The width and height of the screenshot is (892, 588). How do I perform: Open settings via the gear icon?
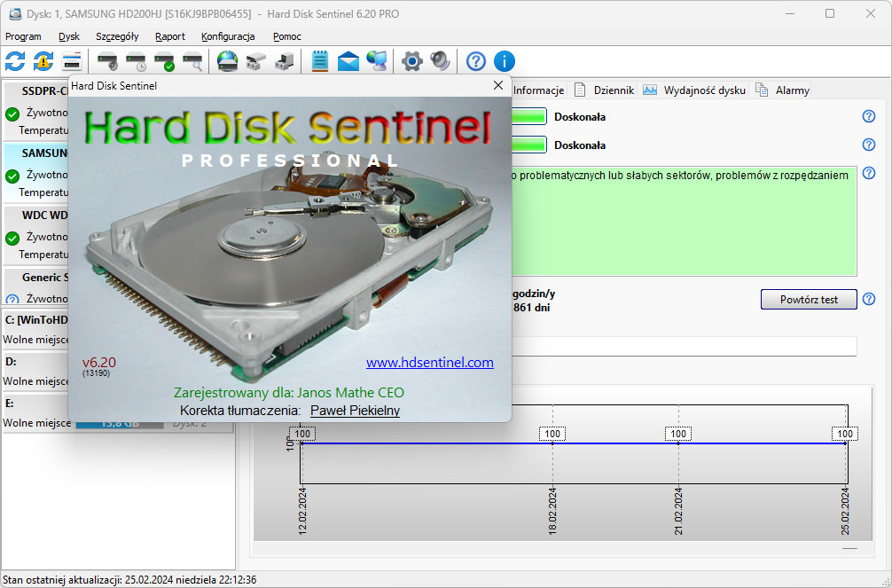(x=412, y=61)
